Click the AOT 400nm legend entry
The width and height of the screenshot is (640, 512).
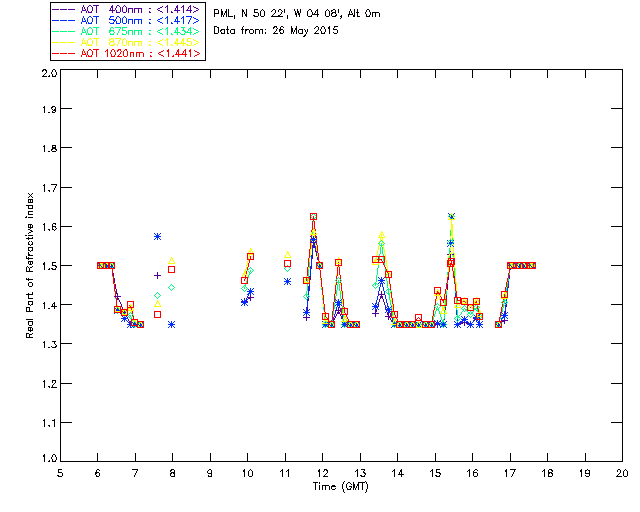coord(128,9)
